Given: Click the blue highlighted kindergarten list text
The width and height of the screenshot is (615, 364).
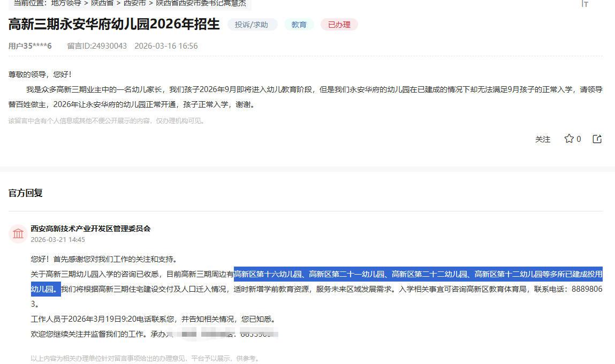Looking at the screenshot, I should pos(417,274).
